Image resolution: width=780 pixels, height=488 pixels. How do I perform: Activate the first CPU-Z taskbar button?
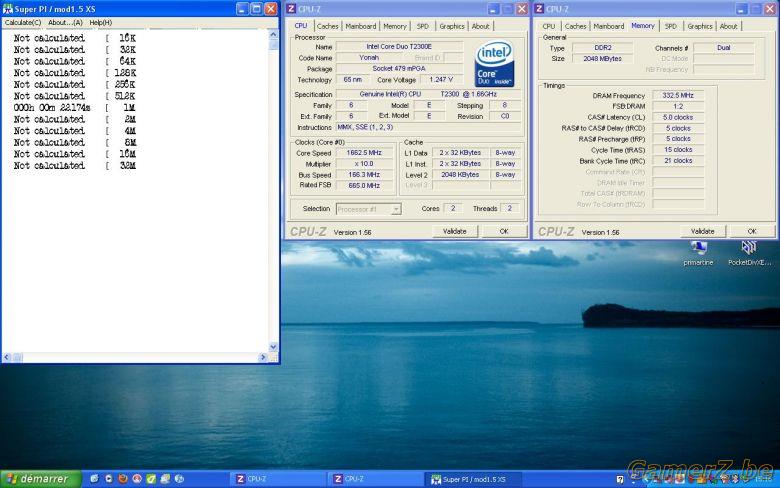[x=279, y=479]
